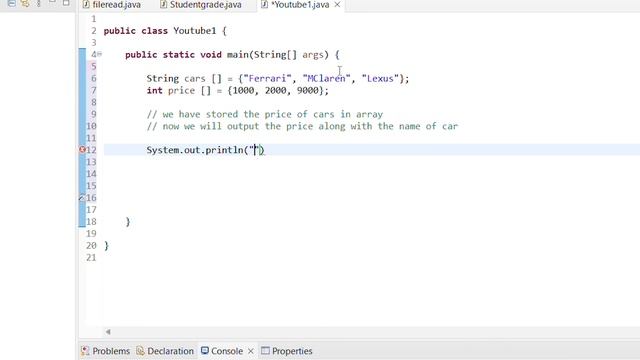Open the Problems view tab
This screenshot has width=640, height=360.
106,351
